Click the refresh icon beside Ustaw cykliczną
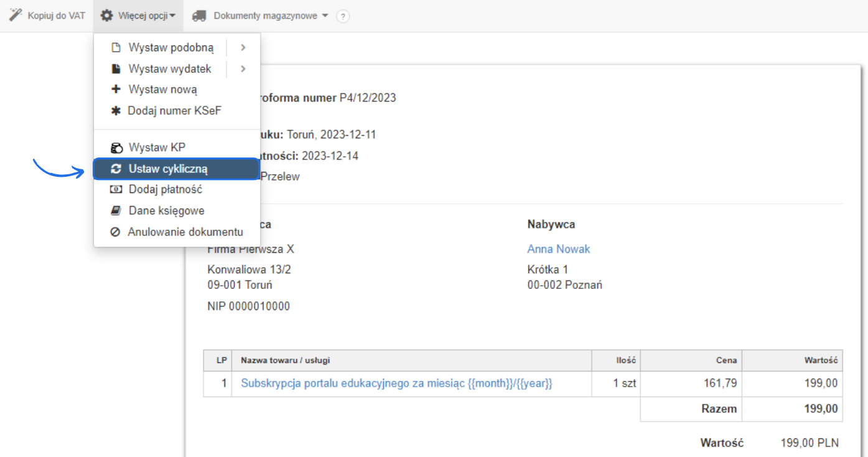 coord(116,169)
